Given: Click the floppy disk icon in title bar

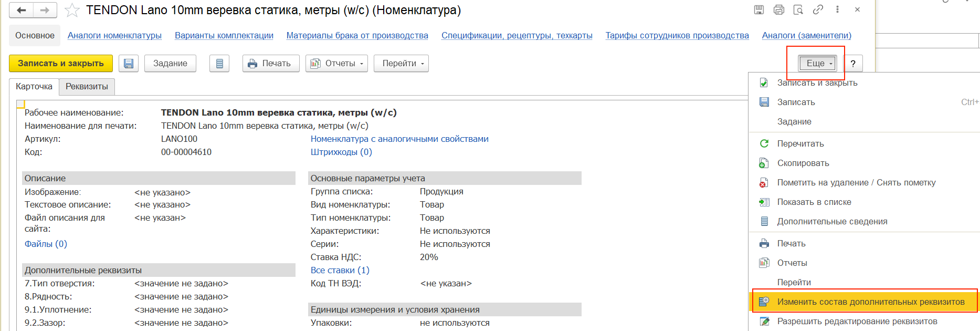Looking at the screenshot, I should [759, 9].
